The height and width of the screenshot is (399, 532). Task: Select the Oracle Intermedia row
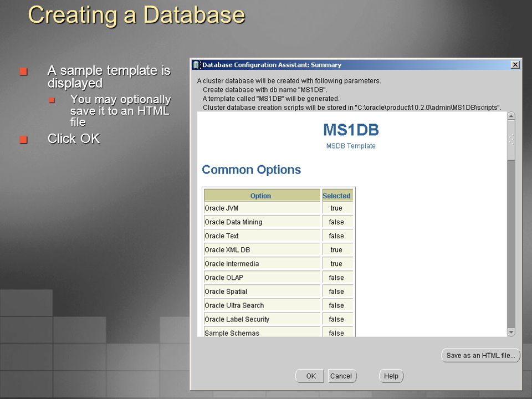coord(279,264)
